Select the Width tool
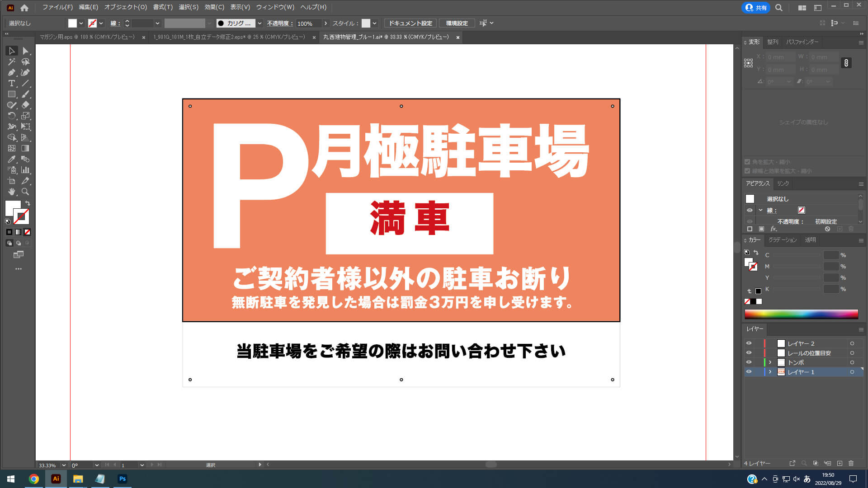 pyautogui.click(x=12, y=127)
